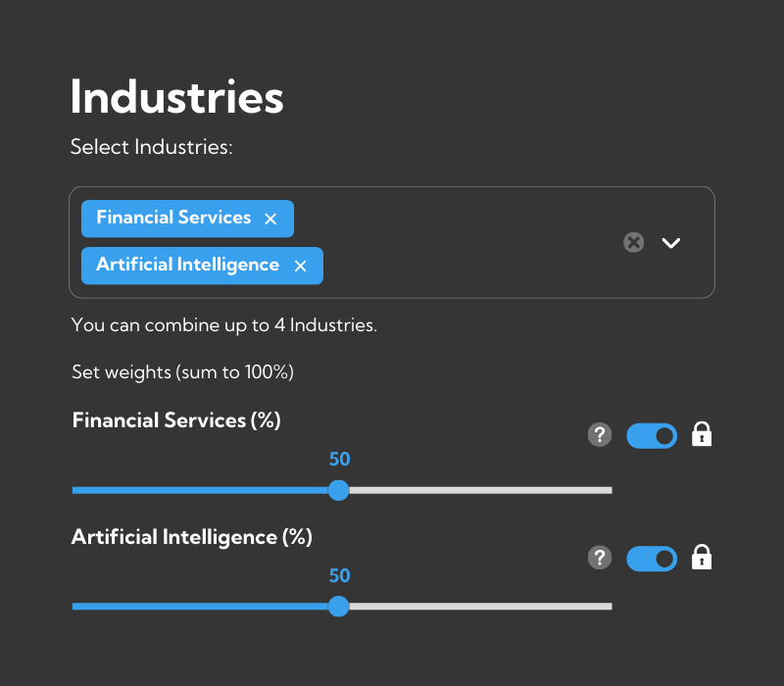Viewport: 784px width, 686px height.
Task: Open the Artificial Intelligence weight help tooltip
Action: coord(600,557)
